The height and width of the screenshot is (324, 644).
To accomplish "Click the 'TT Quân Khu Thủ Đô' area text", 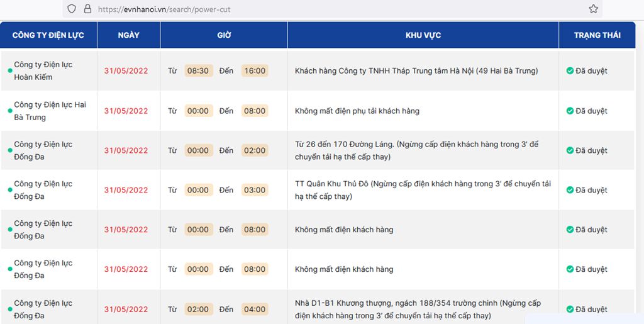I will [423, 190].
